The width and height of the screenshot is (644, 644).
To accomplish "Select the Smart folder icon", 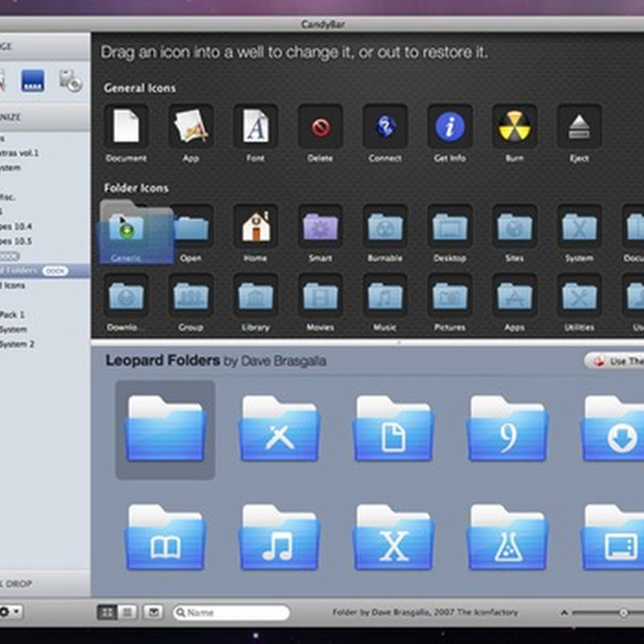I will click(x=320, y=227).
